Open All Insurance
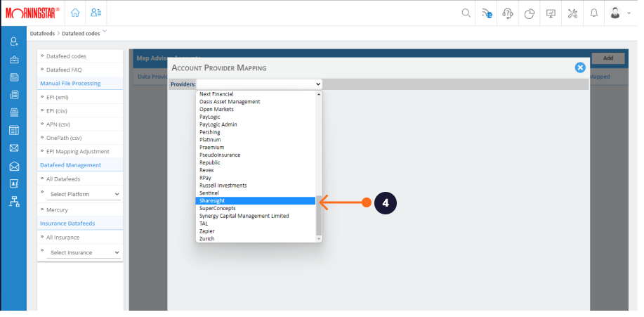The height and width of the screenshot is (317, 644). click(63, 238)
